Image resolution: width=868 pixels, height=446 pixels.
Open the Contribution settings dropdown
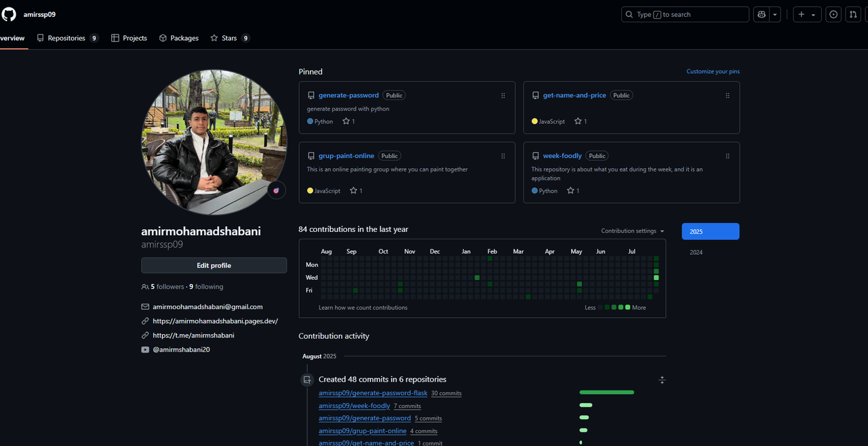tap(633, 231)
